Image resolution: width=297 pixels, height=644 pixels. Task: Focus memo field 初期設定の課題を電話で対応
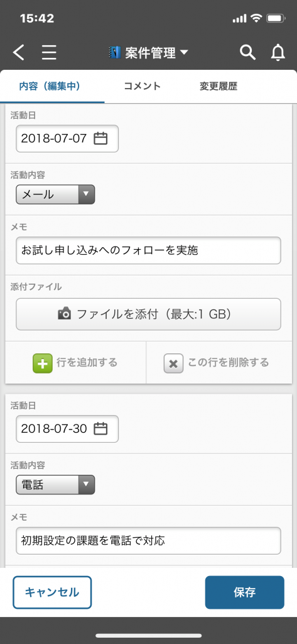tap(148, 540)
